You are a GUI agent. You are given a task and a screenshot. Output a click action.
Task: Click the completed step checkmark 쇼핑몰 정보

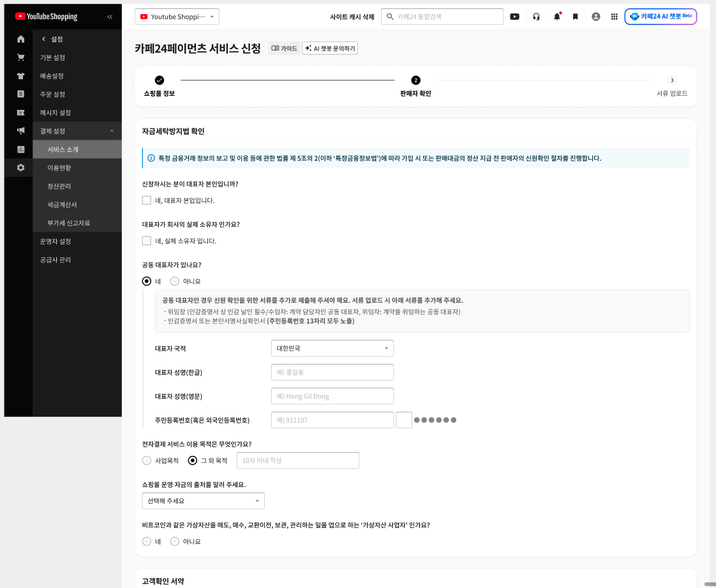(160, 80)
